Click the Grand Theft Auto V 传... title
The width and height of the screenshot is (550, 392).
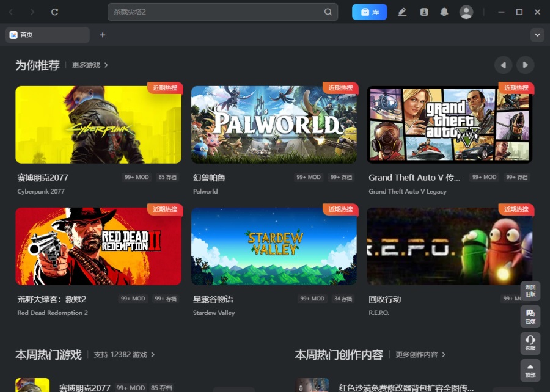[x=414, y=178]
